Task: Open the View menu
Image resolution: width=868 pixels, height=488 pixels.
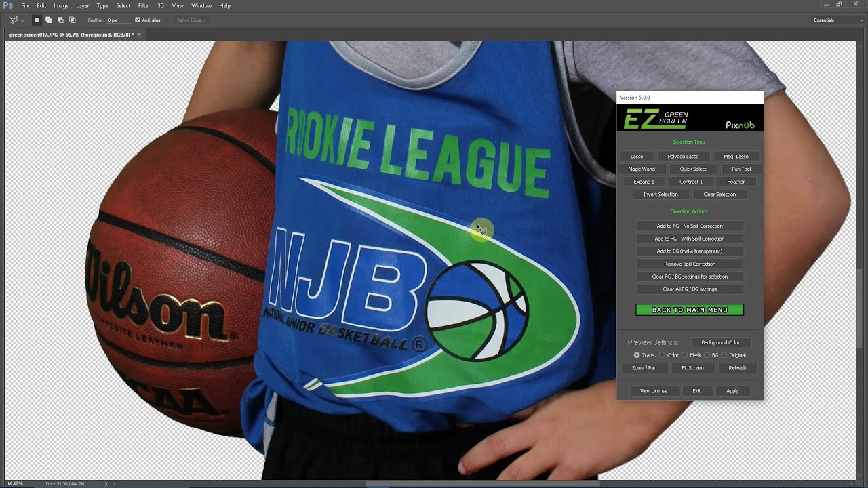Action: pos(178,5)
